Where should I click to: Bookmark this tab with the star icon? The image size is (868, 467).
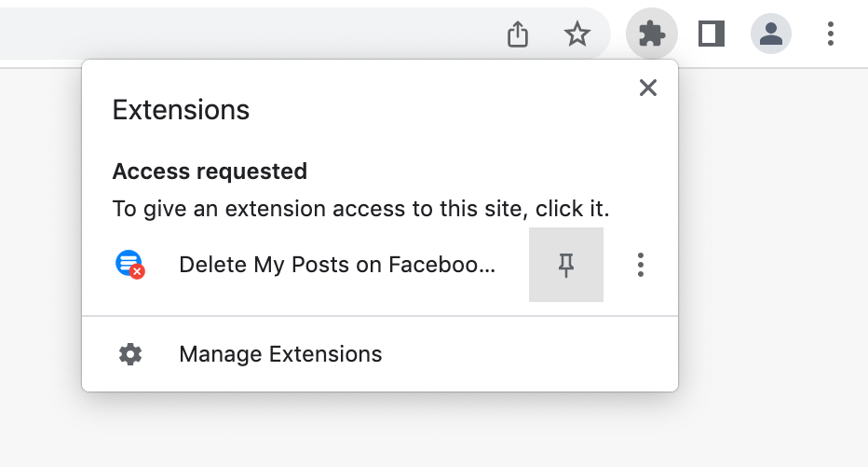click(576, 34)
